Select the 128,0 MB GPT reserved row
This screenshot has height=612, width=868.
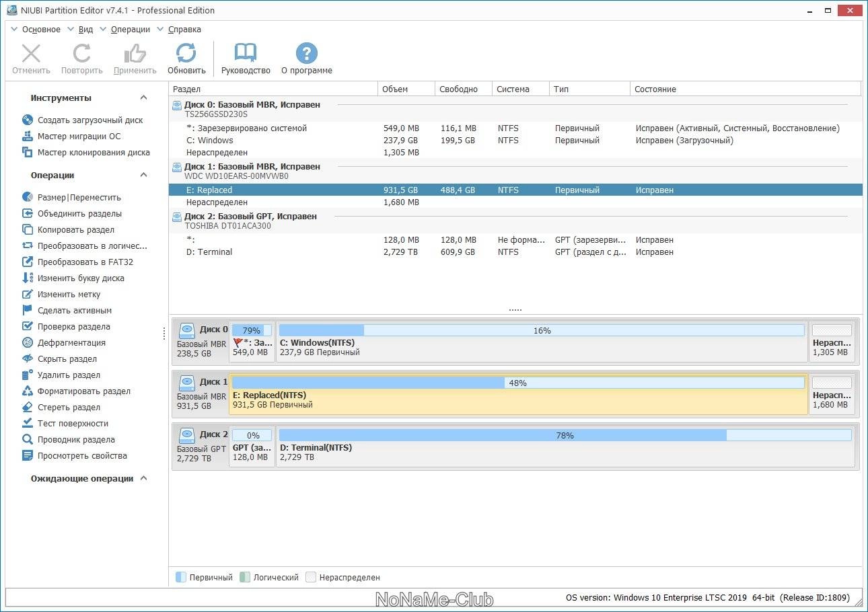515,240
